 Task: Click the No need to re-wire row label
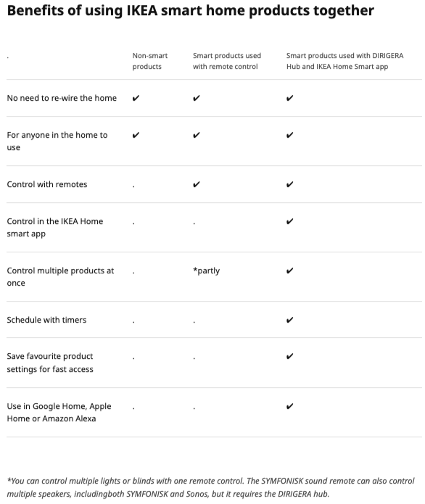pyautogui.click(x=62, y=98)
